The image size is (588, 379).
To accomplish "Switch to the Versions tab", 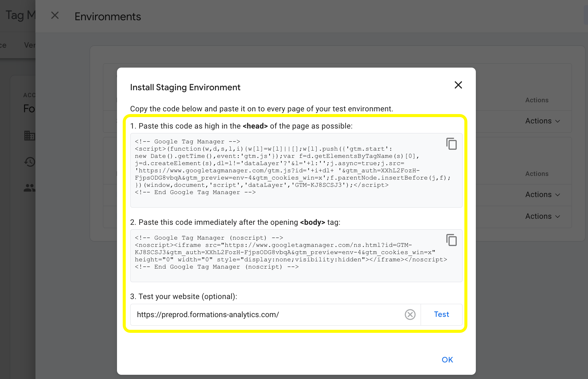I will [30, 45].
